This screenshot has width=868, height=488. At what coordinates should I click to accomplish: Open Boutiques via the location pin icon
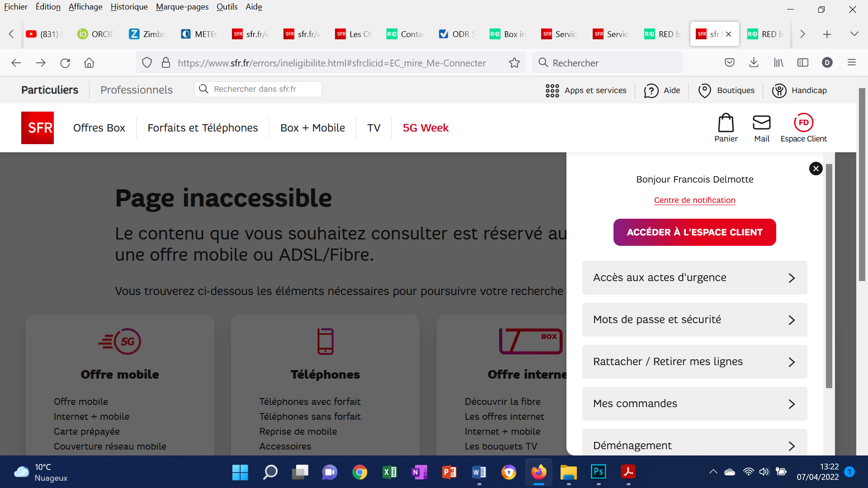[x=704, y=90]
